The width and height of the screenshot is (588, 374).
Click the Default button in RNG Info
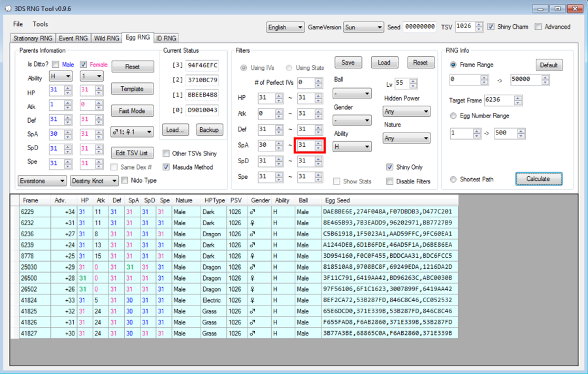click(549, 65)
